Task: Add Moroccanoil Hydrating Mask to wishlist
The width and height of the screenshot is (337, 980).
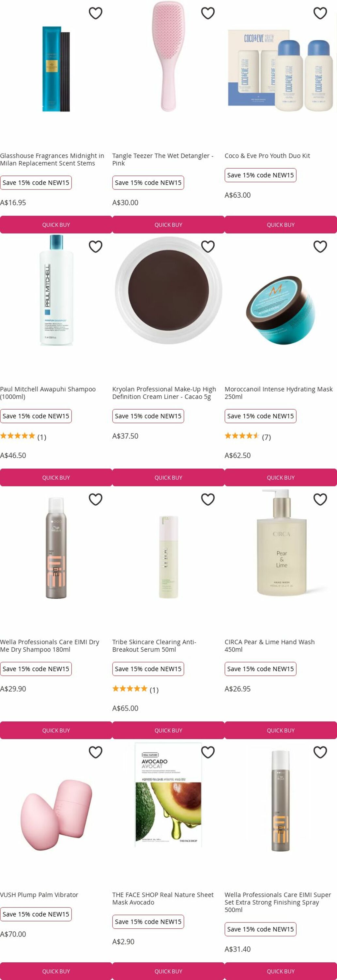Action: point(320,247)
